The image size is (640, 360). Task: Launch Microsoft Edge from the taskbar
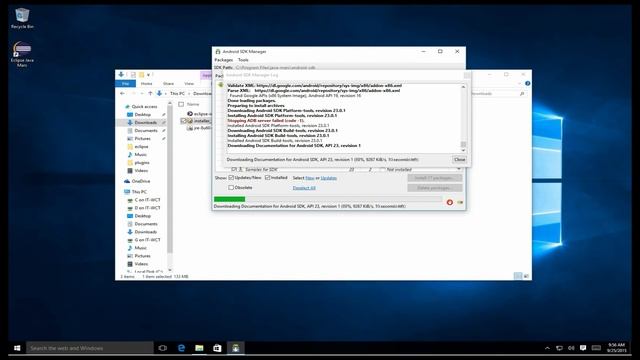(x=181, y=348)
